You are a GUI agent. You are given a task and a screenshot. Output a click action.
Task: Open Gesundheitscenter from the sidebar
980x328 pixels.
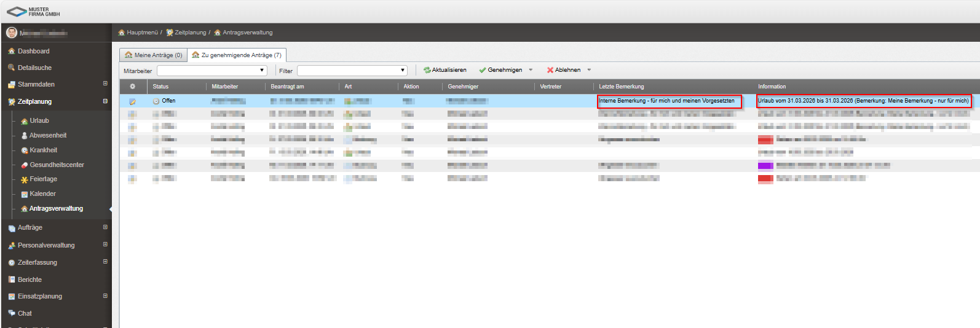click(x=57, y=165)
